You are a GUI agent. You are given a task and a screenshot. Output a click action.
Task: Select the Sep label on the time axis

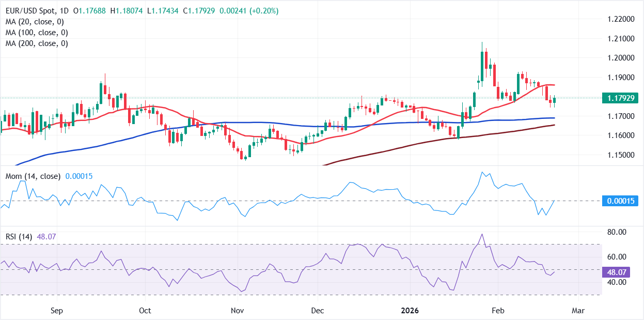pos(56,311)
